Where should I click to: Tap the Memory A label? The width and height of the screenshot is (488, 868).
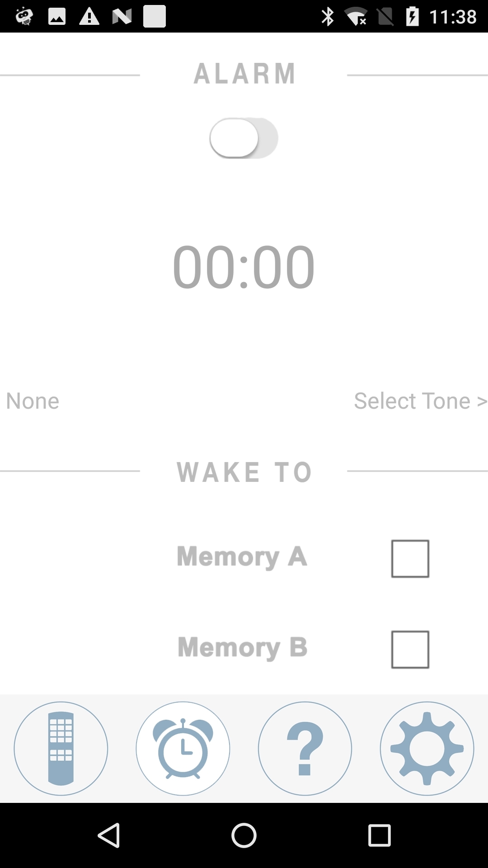[242, 557]
